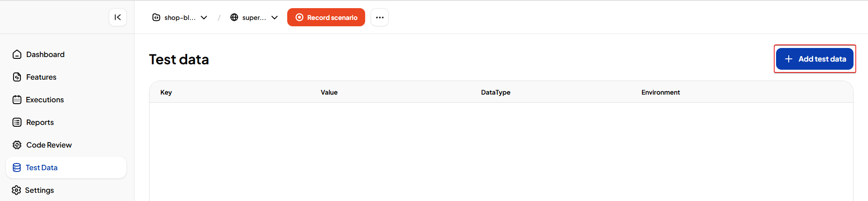Go to the Executions page

click(x=45, y=100)
